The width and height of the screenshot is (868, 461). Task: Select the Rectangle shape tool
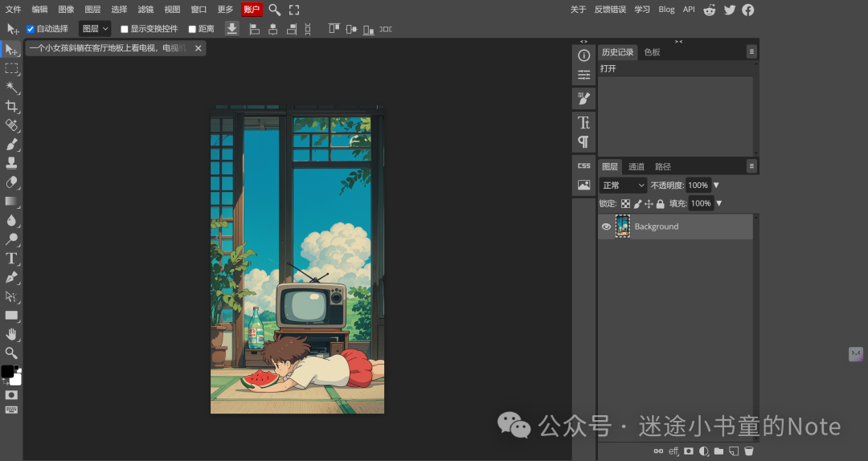click(11, 316)
